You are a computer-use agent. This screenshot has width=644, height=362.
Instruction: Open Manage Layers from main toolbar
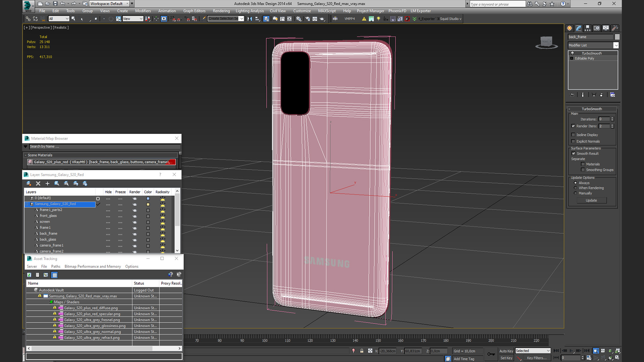266,19
